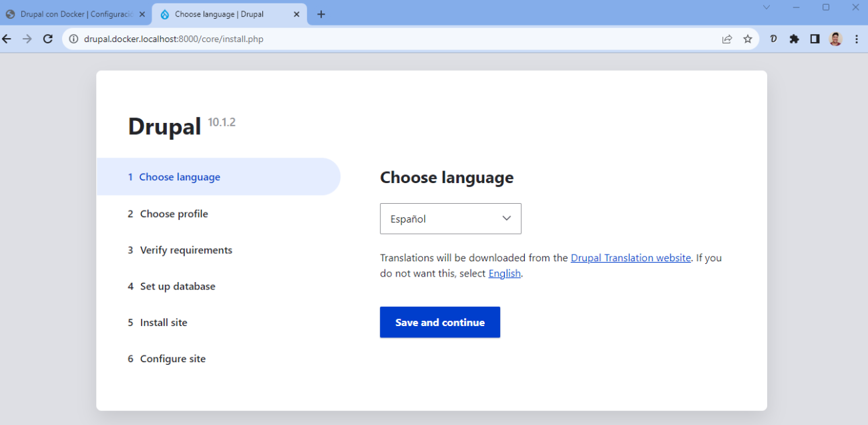Select step 4 Set up database
Image resolution: width=868 pixels, height=425 pixels.
pyautogui.click(x=172, y=286)
